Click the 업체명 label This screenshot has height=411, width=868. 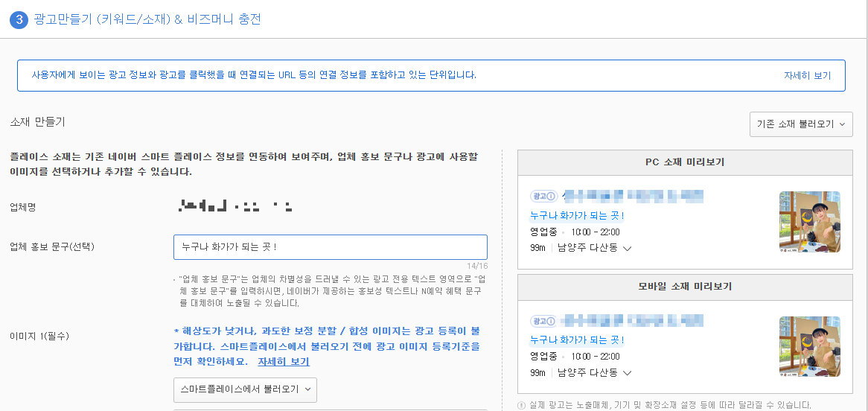point(22,206)
